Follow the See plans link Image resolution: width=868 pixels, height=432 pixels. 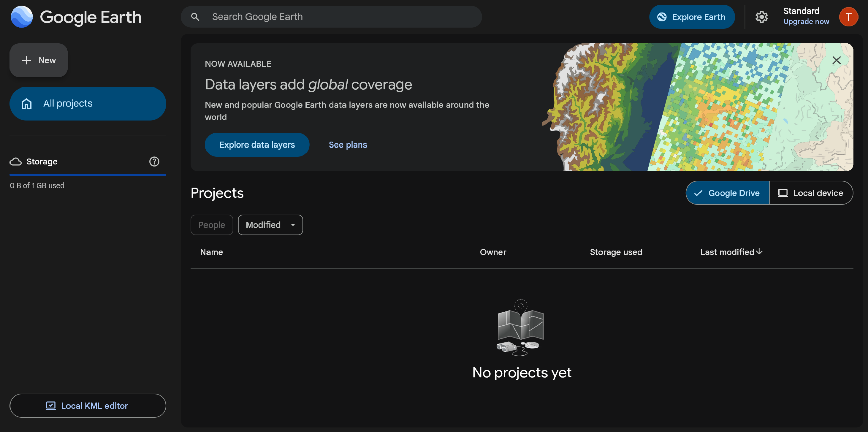tap(348, 145)
